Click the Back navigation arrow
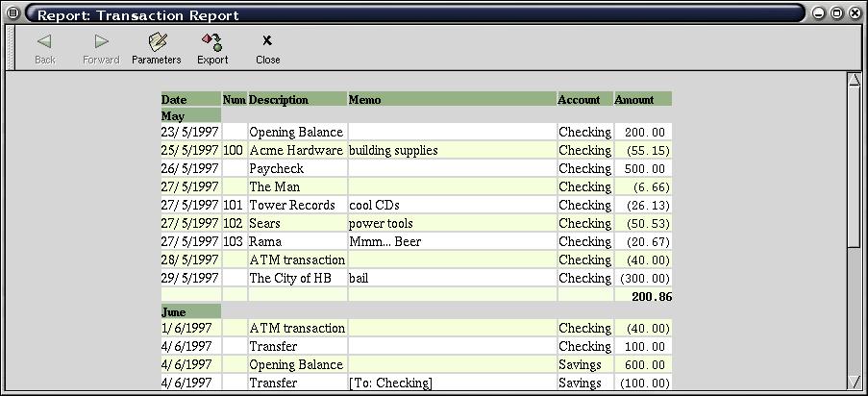 coord(44,48)
